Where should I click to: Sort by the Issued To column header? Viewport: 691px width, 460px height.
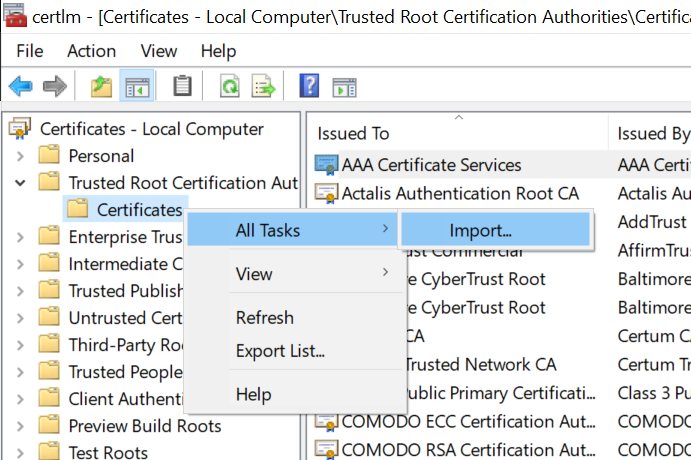(457, 133)
